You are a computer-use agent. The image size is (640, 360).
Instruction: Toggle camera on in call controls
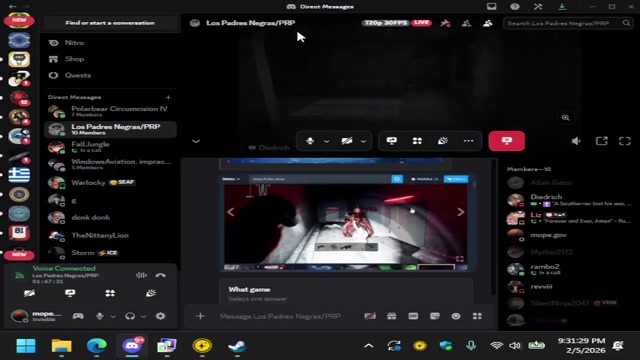[x=347, y=141]
